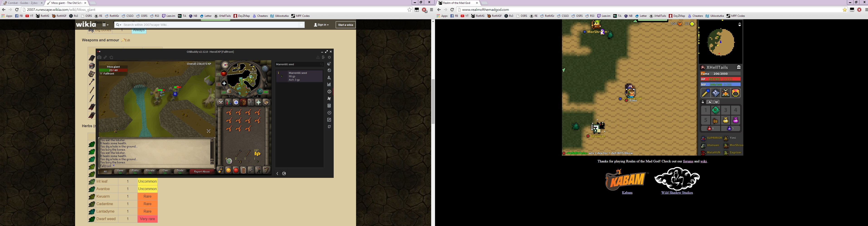The width and height of the screenshot is (868, 226).
Task: Open the Wild Shadow Studios link
Action: pos(677,193)
